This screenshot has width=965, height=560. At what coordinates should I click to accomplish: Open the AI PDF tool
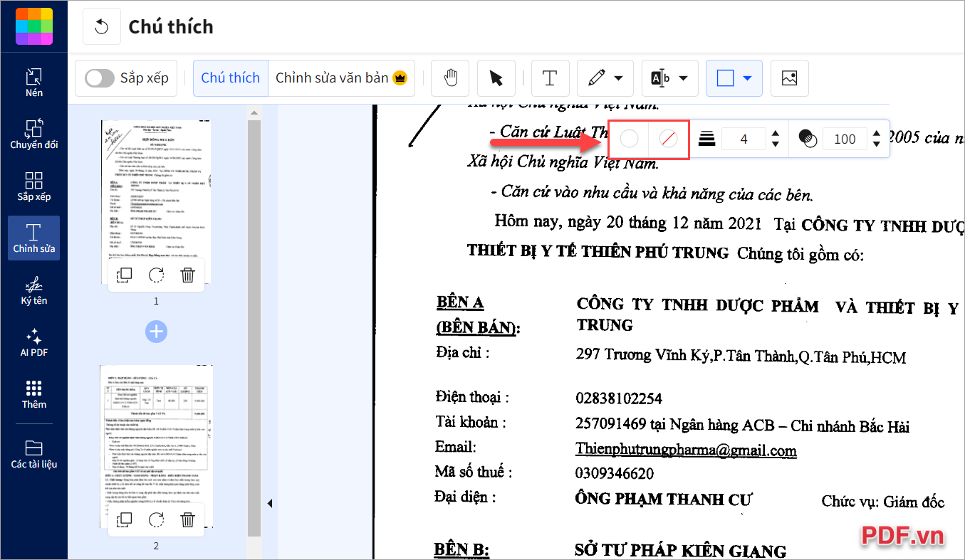(x=33, y=342)
